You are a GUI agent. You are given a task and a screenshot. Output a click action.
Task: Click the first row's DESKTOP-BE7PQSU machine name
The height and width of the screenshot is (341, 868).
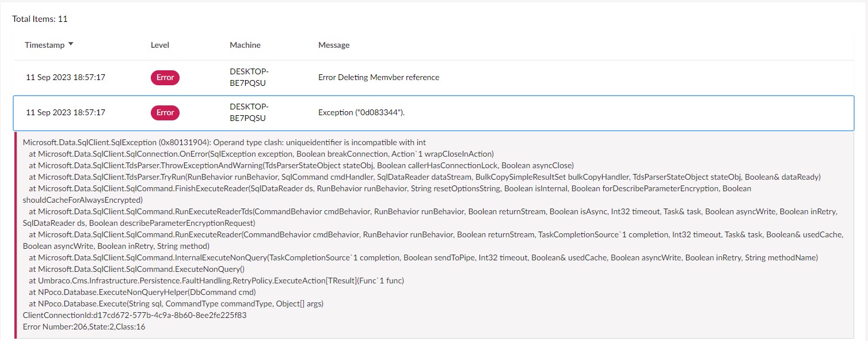tap(249, 77)
